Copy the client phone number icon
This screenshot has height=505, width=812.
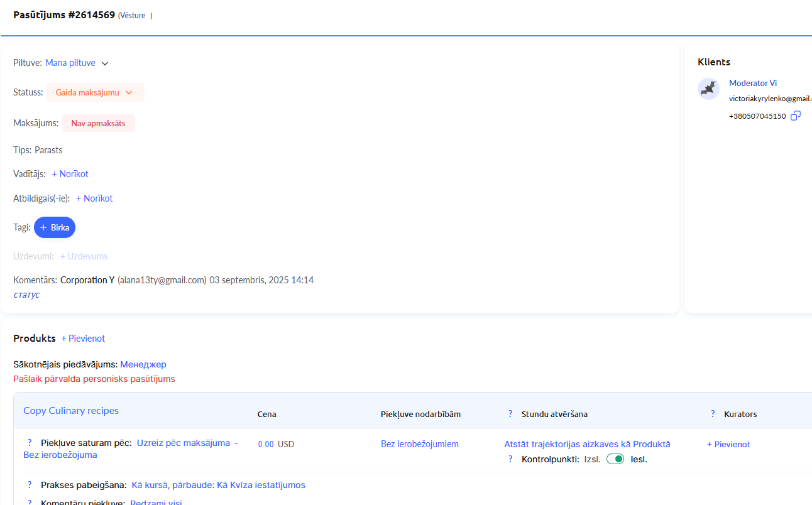coord(796,116)
